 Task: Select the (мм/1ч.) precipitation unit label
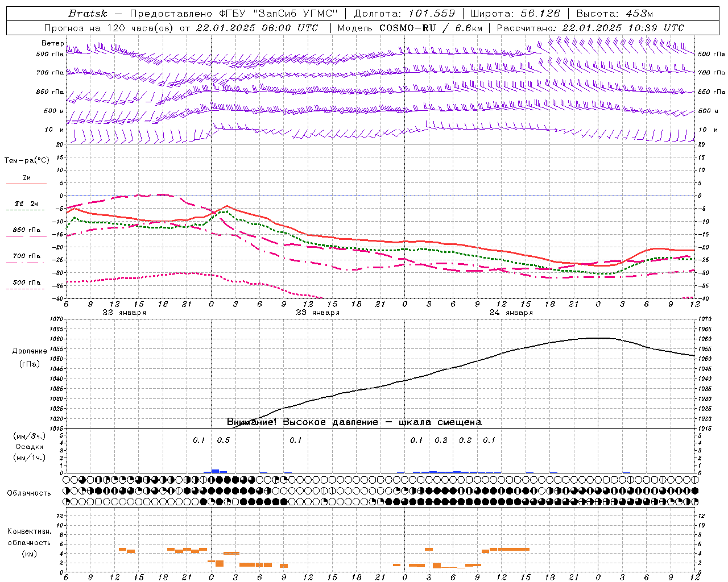click(x=30, y=458)
